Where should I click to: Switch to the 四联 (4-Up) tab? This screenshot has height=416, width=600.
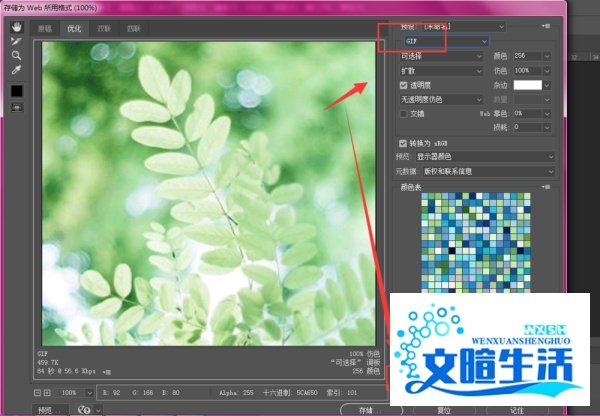[134, 29]
